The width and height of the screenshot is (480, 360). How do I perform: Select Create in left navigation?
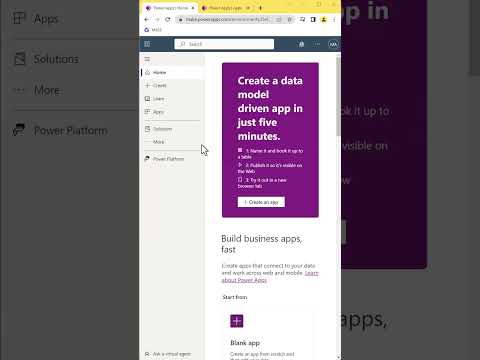coord(172,86)
